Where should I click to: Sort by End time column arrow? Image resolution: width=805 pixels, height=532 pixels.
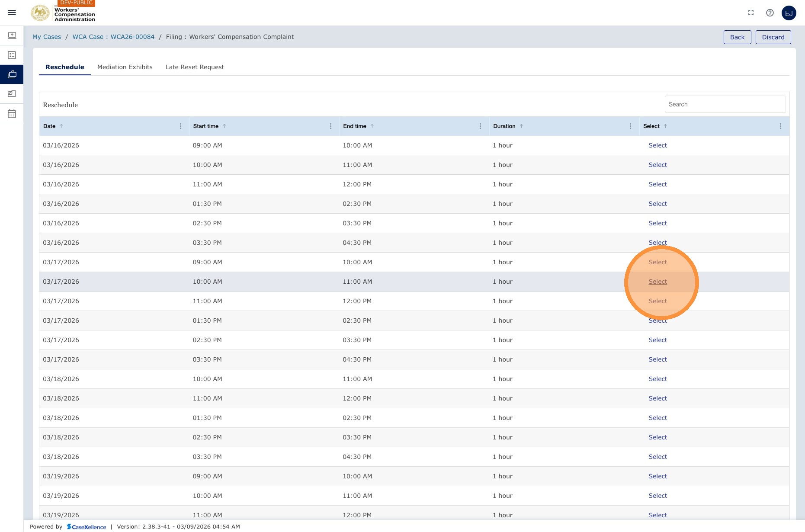tap(372, 126)
